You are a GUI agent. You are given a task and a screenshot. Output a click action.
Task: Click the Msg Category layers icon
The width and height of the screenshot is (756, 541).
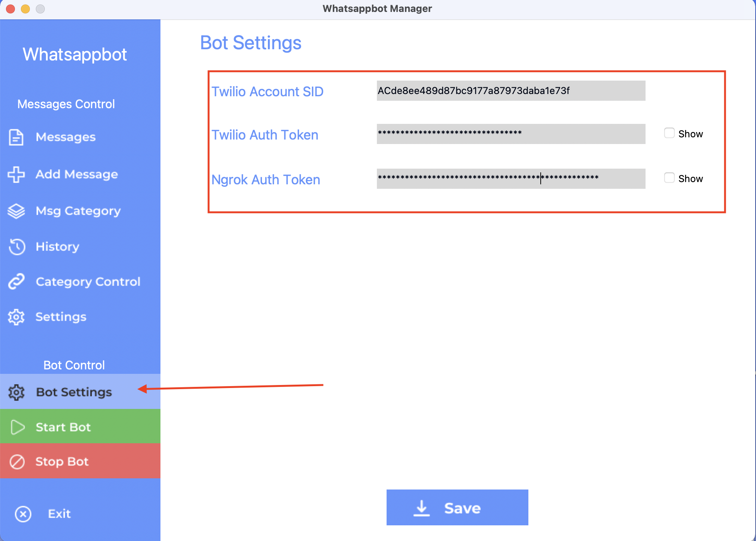tap(16, 211)
